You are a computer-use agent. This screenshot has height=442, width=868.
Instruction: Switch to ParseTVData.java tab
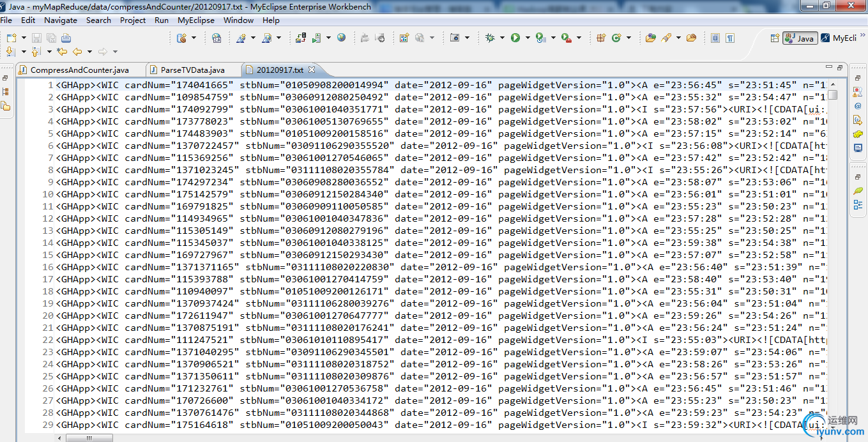(x=193, y=70)
